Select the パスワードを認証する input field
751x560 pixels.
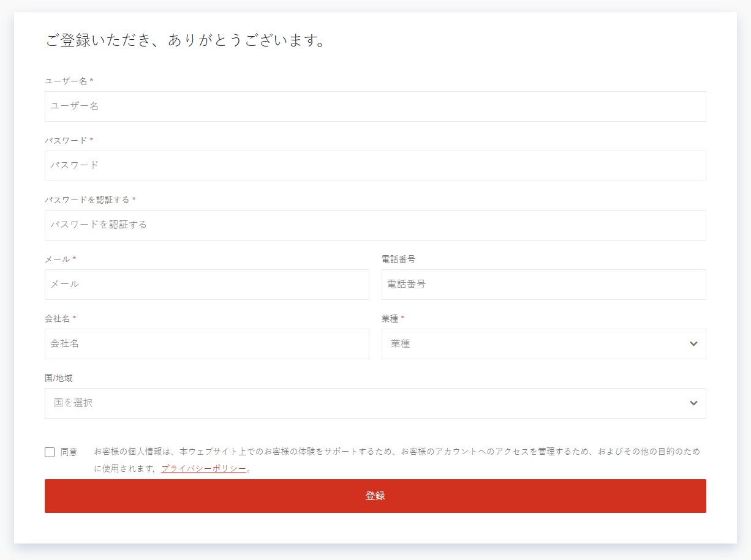coord(375,225)
